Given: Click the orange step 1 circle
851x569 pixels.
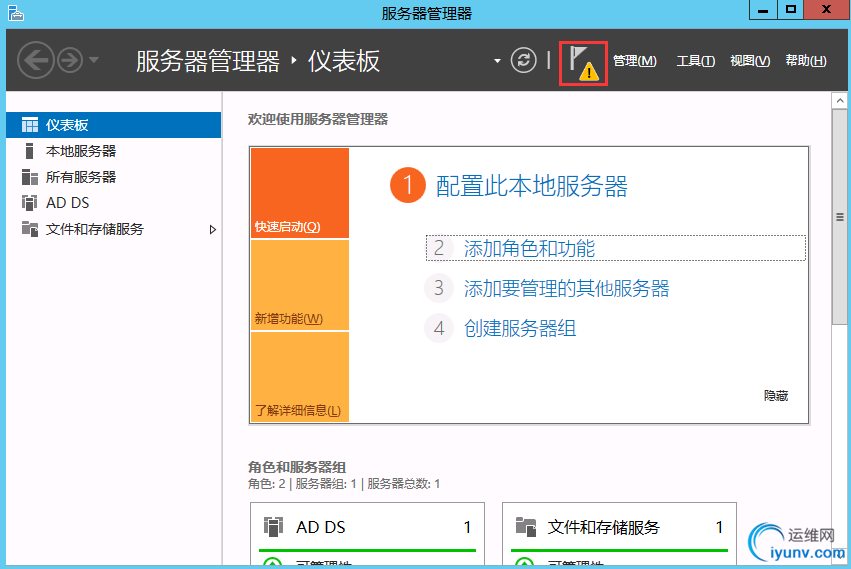Looking at the screenshot, I should pyautogui.click(x=408, y=185).
